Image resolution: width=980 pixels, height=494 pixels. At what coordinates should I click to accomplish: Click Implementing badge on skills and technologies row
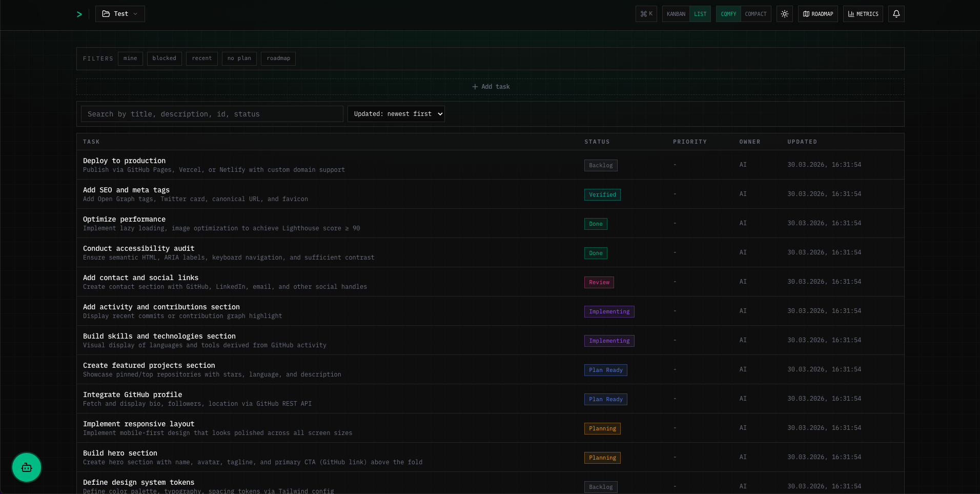[609, 341]
